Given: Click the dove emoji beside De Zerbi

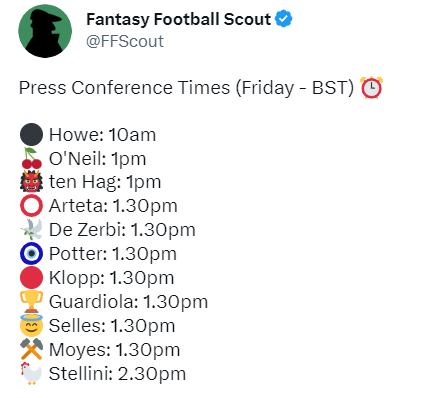Looking at the screenshot, I should [x=31, y=230].
